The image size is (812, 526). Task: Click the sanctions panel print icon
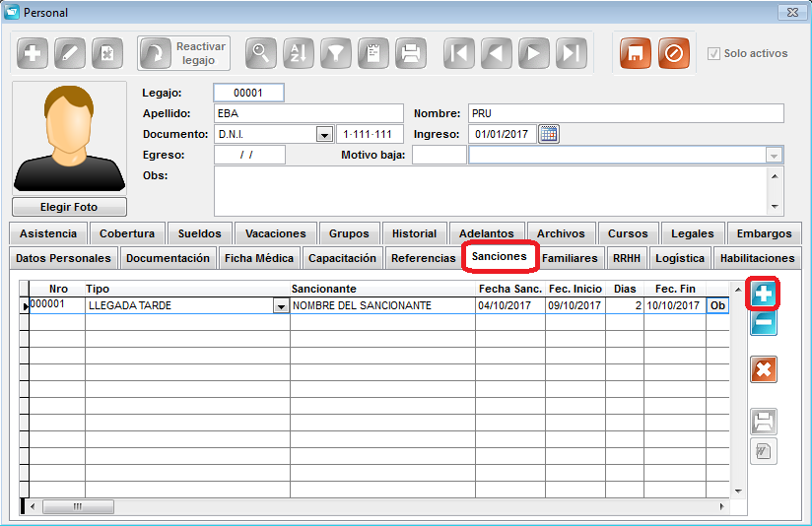pyautogui.click(x=764, y=422)
